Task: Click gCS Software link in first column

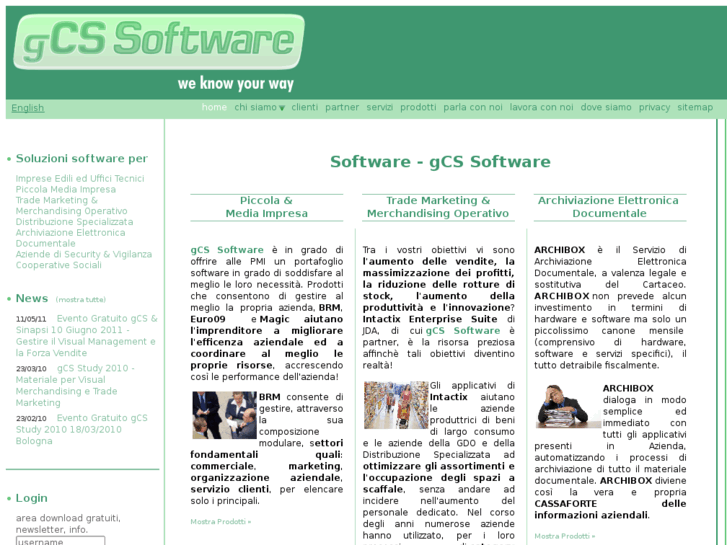Action: [x=227, y=250]
